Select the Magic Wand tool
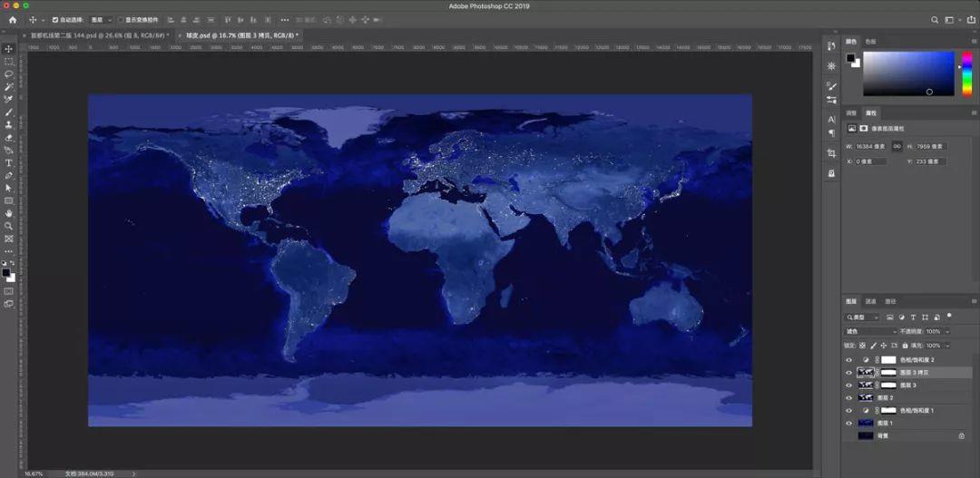This screenshot has width=980, height=478. point(9,87)
